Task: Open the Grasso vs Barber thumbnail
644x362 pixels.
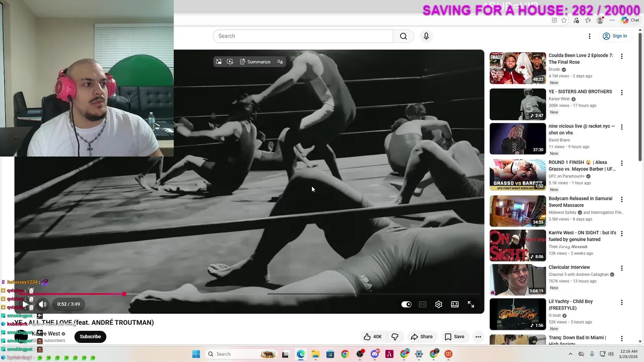Action: click(518, 175)
